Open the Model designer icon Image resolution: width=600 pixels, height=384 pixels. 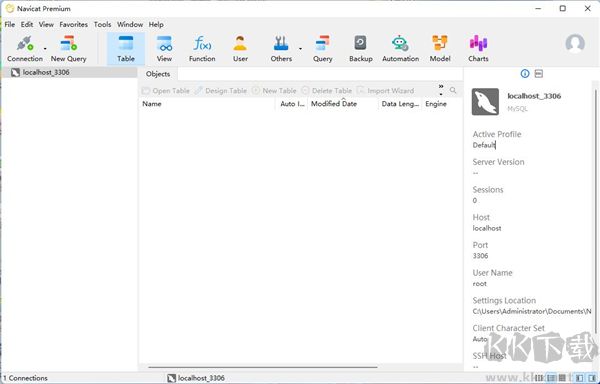pyautogui.click(x=440, y=49)
